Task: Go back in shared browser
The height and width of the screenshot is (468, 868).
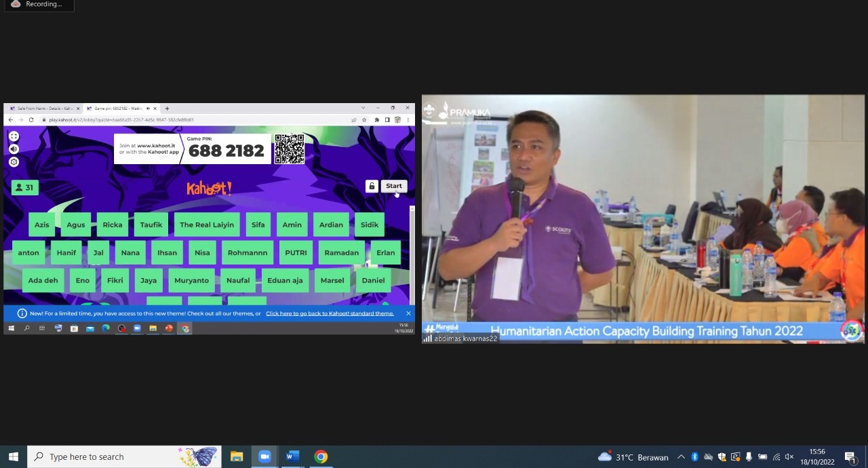Action: coord(10,120)
